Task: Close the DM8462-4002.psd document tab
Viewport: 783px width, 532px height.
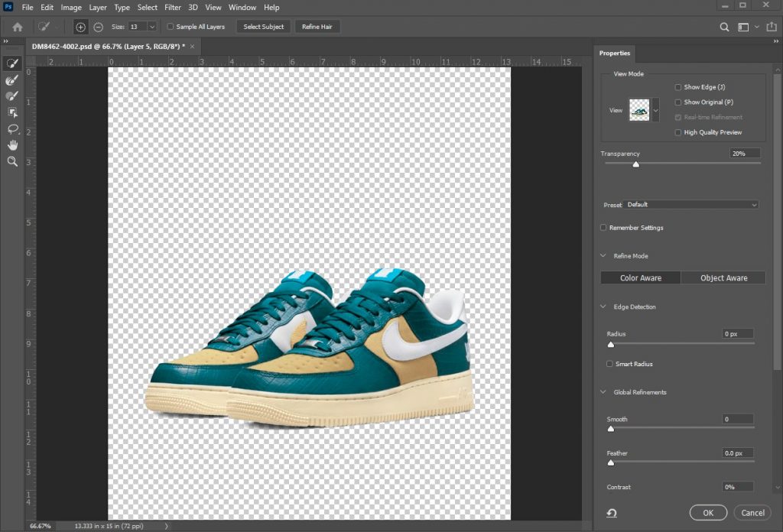Action: [x=192, y=47]
